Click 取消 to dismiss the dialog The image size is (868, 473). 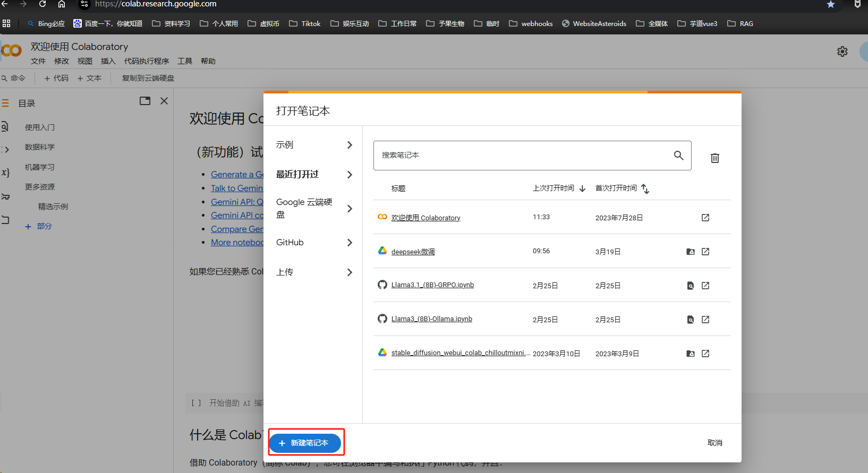point(714,443)
